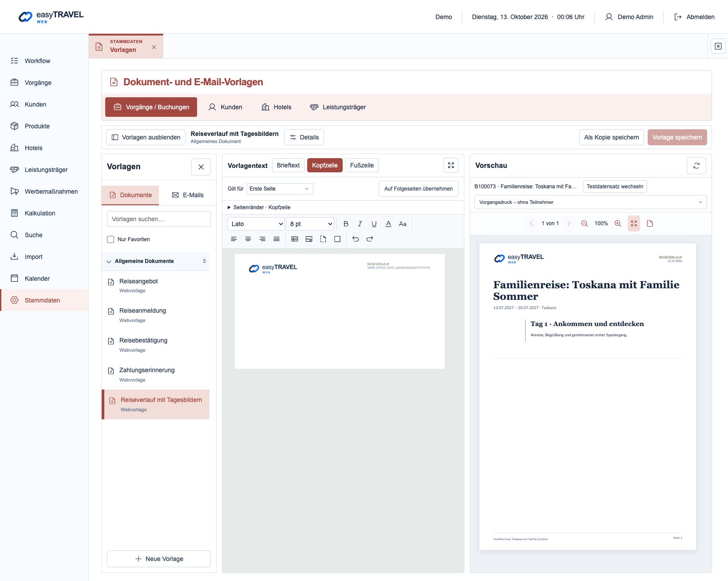The image size is (728, 581).
Task: Click Testdatensatz wechseln button
Action: (x=615, y=187)
